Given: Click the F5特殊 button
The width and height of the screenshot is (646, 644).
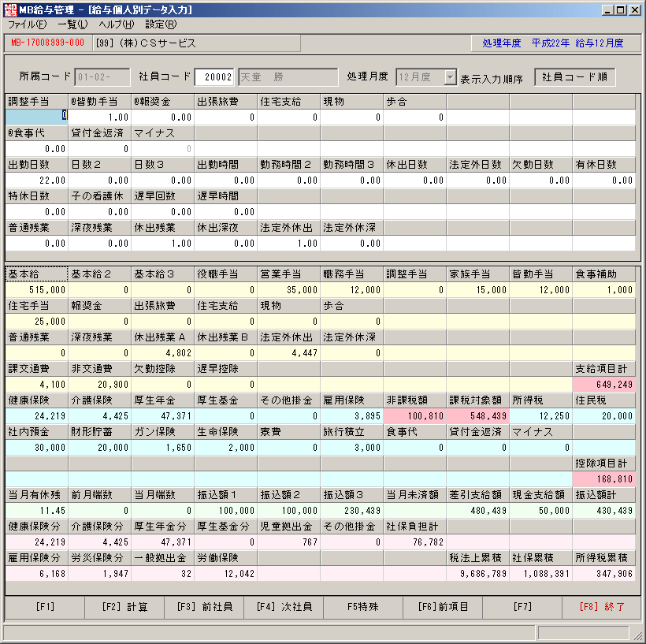Looking at the screenshot, I should (x=363, y=607).
